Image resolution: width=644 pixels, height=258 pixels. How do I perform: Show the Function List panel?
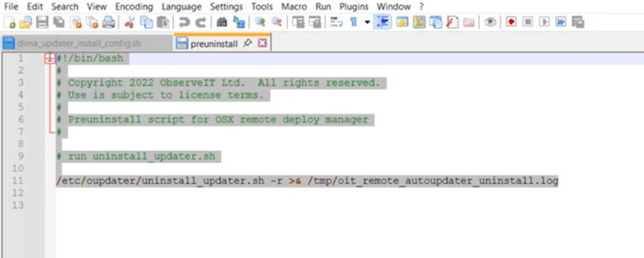coord(452,22)
